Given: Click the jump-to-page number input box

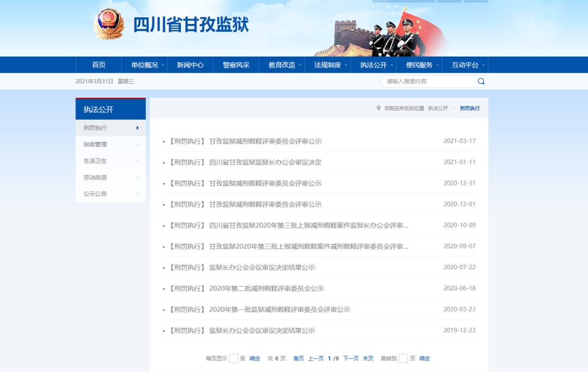Looking at the screenshot, I should coord(403,358).
